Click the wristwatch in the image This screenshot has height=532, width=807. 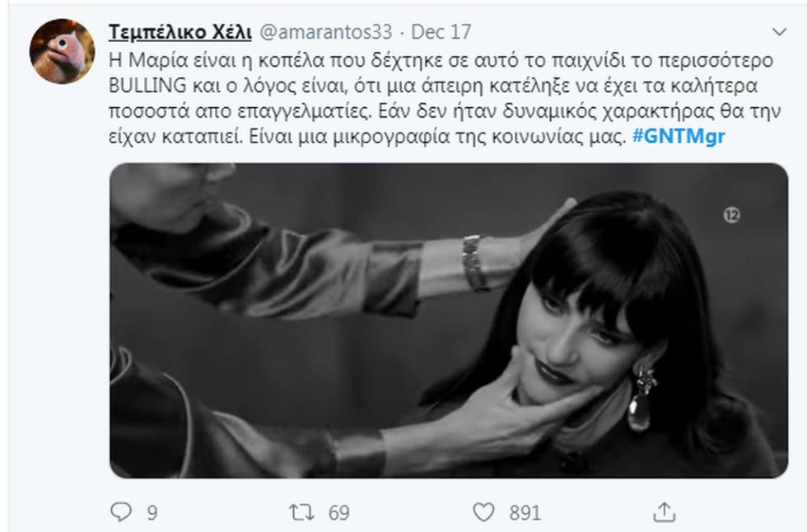(474, 263)
